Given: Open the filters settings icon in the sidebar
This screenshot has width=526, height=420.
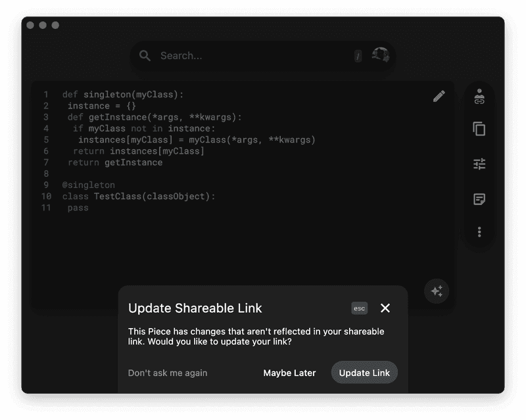Looking at the screenshot, I should click(x=479, y=162).
